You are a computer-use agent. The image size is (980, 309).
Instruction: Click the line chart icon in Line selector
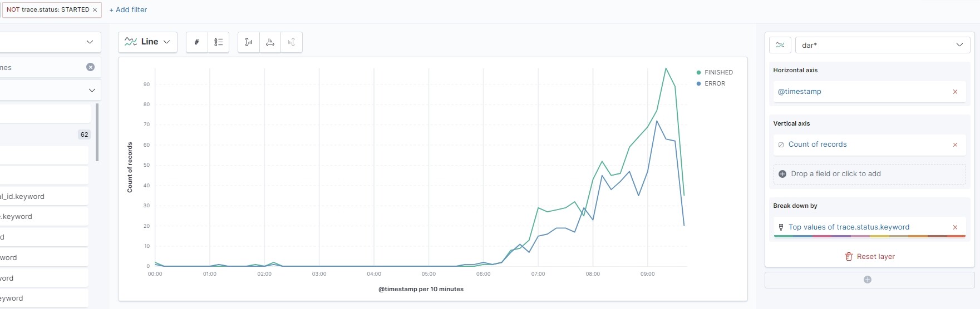tap(131, 42)
